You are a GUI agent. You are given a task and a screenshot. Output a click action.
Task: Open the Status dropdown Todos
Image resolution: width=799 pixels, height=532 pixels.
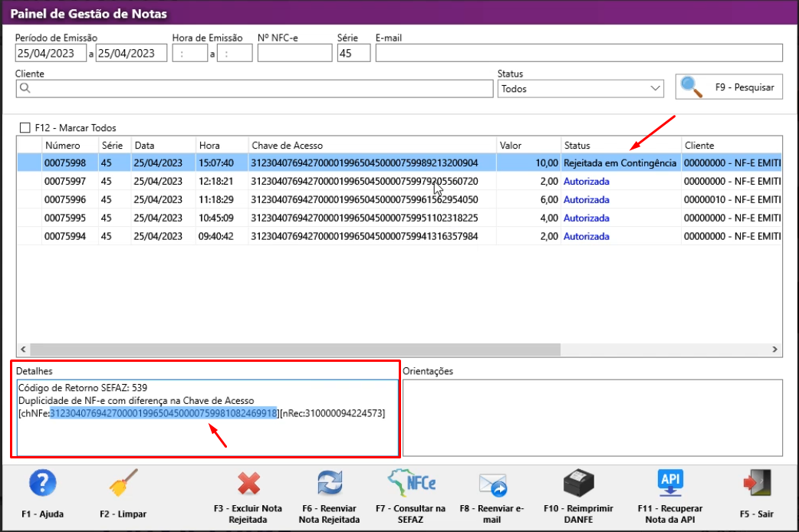pos(580,89)
